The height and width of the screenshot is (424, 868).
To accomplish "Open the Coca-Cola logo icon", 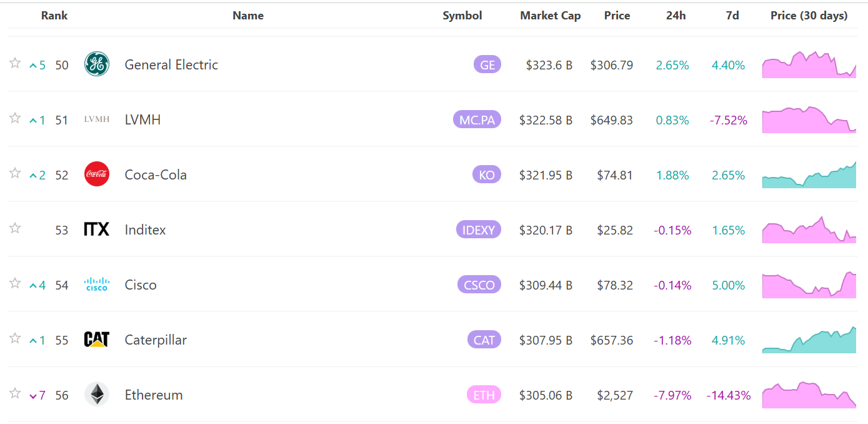I will pyautogui.click(x=97, y=174).
